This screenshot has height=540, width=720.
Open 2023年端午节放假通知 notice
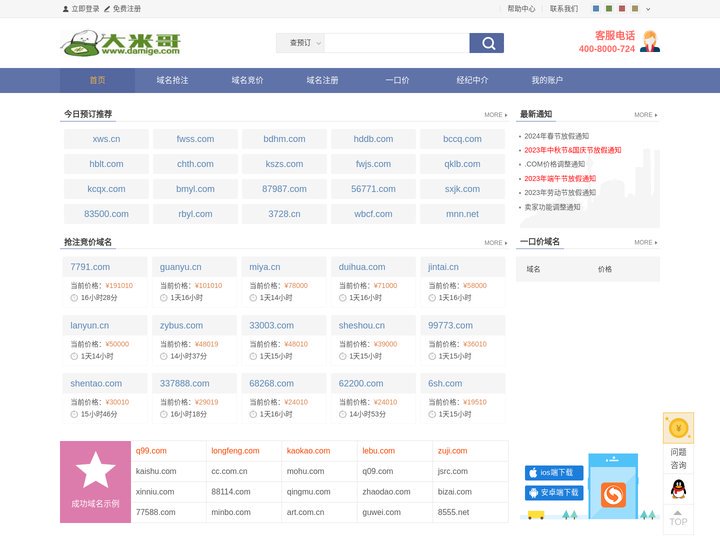[x=560, y=179]
